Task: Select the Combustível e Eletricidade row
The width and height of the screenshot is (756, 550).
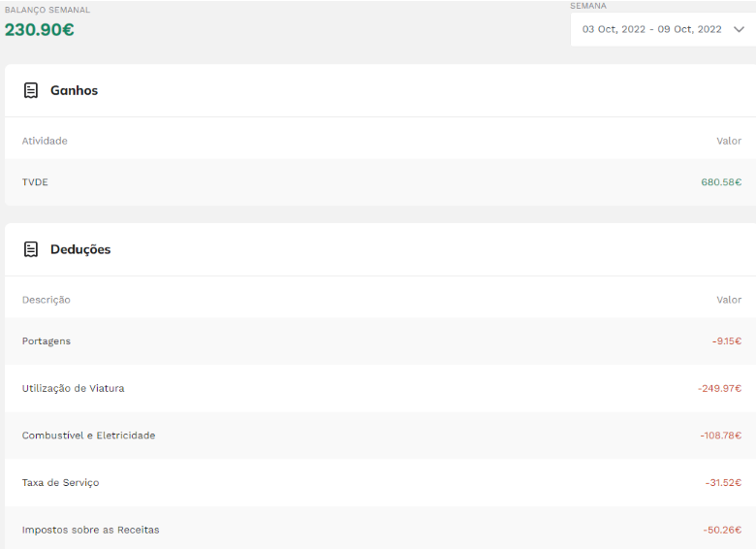Action: pos(88,436)
